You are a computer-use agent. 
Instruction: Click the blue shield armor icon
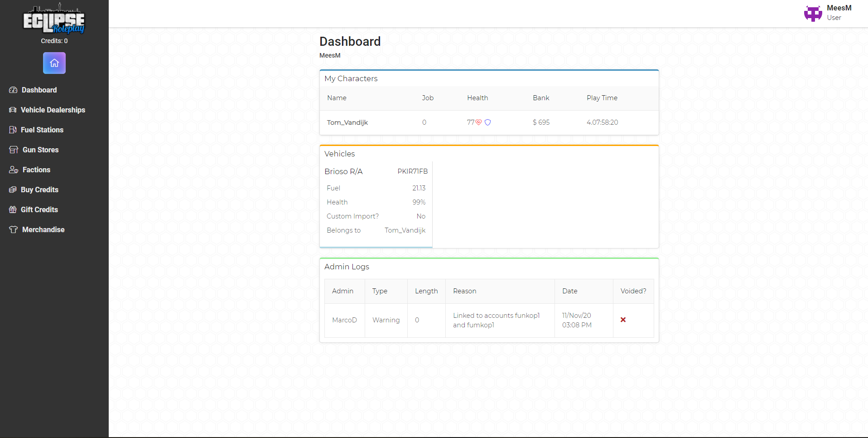coord(487,122)
